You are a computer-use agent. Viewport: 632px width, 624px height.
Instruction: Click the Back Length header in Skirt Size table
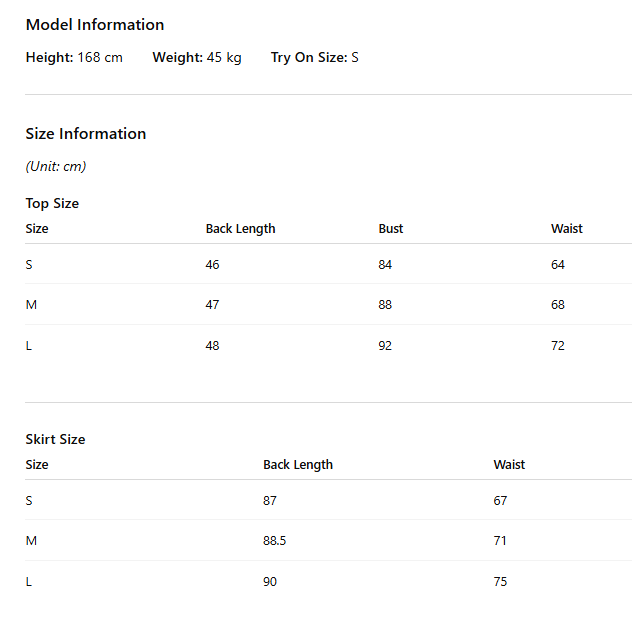(x=298, y=464)
